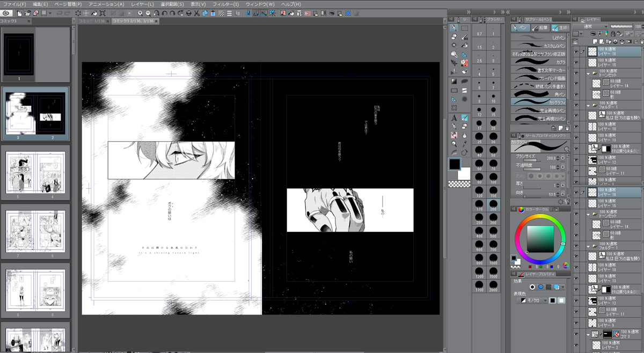The height and width of the screenshot is (353, 644).
Task: Open the ファイル(F) menu
Action: (15, 4)
